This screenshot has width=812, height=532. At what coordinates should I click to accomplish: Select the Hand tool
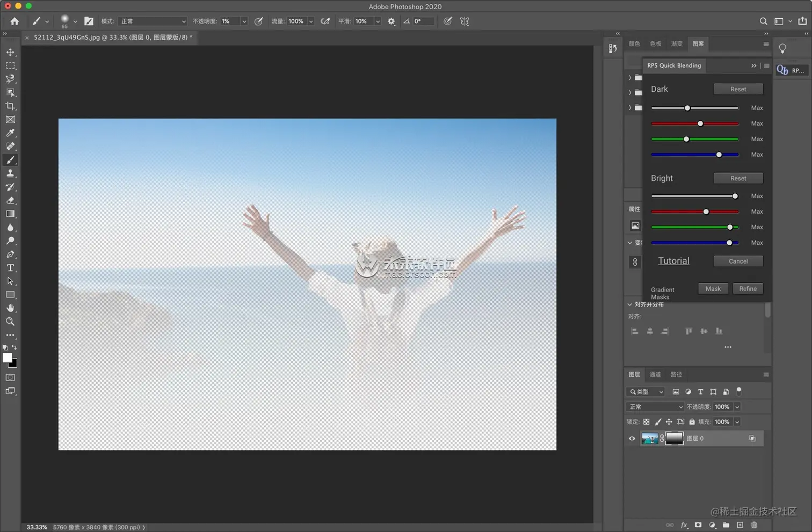point(10,308)
